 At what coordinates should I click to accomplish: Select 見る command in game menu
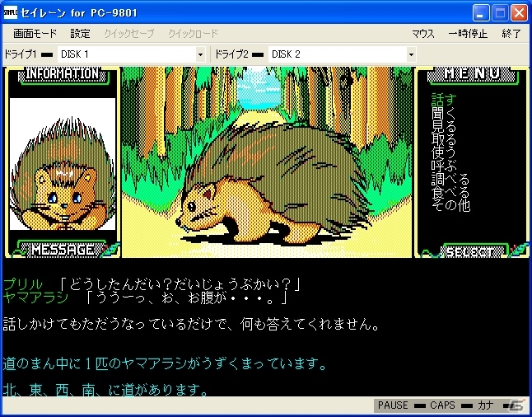pyautogui.click(x=444, y=128)
